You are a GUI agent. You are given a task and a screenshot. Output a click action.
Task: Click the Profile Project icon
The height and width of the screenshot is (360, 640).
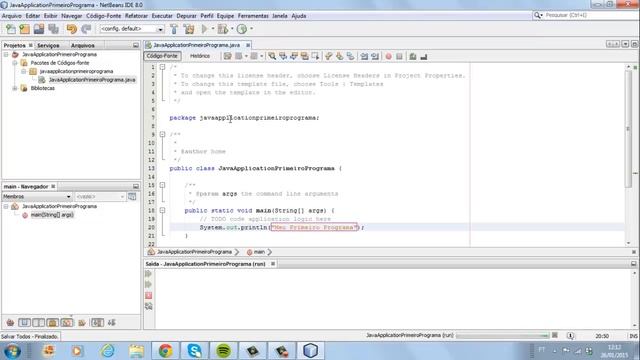(242, 29)
